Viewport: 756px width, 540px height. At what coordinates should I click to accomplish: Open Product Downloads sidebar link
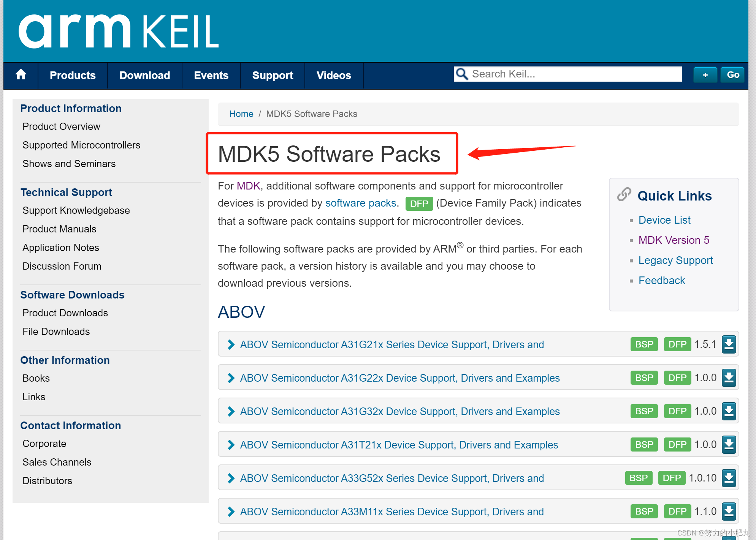(x=65, y=313)
